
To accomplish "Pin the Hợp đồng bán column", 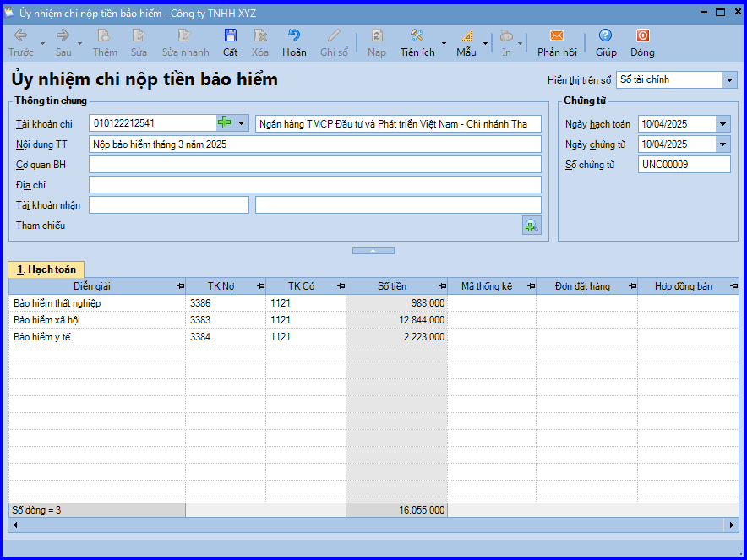I will click(x=733, y=286).
